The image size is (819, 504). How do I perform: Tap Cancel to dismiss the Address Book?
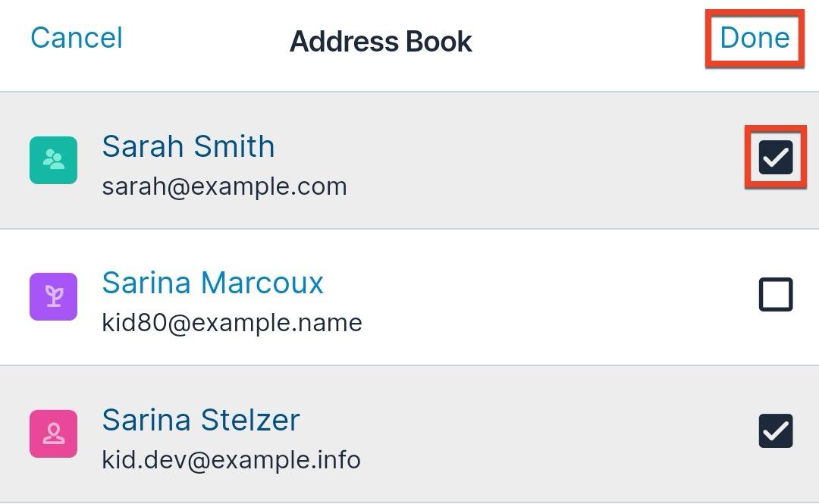pos(77,38)
